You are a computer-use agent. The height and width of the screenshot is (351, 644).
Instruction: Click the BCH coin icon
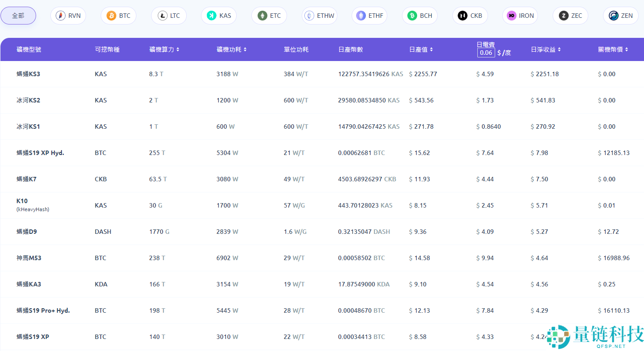point(412,16)
